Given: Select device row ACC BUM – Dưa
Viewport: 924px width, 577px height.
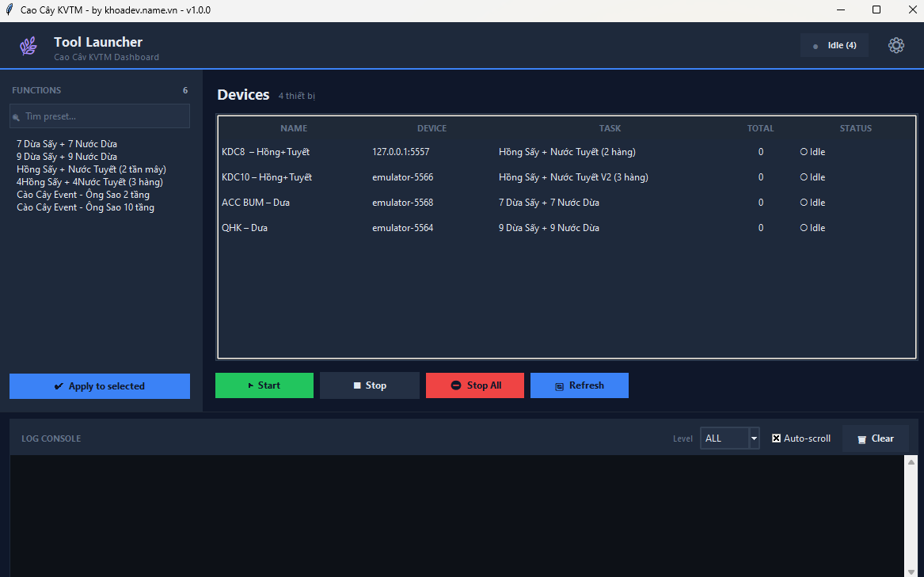Looking at the screenshot, I should point(567,203).
